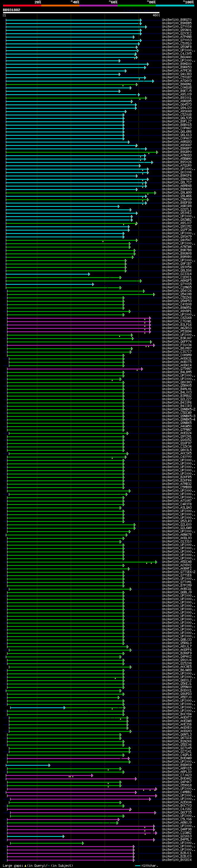Viewport: 197px width, 868px height.
Task: Click the cyan ~100% identity legend segment
Action: (x=175, y=6)
